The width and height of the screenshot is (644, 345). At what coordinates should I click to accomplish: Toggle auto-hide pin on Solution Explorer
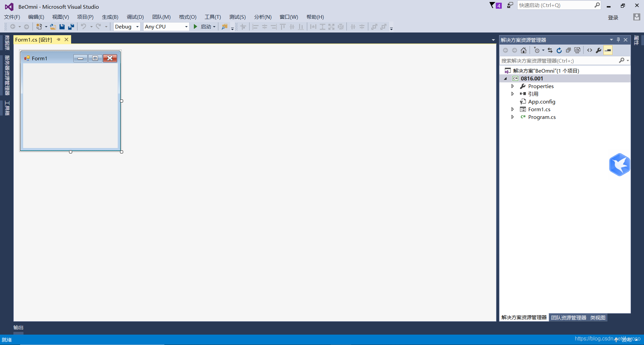tap(618, 40)
